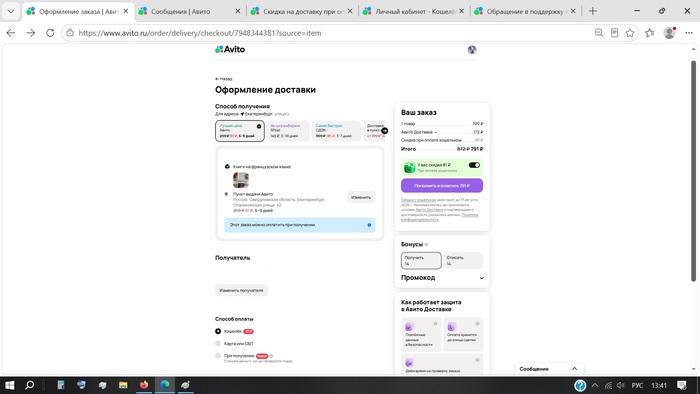Image resolution: width=700 pixels, height=394 pixels.
Task: Click the book item thumbnail image
Action: click(x=241, y=180)
